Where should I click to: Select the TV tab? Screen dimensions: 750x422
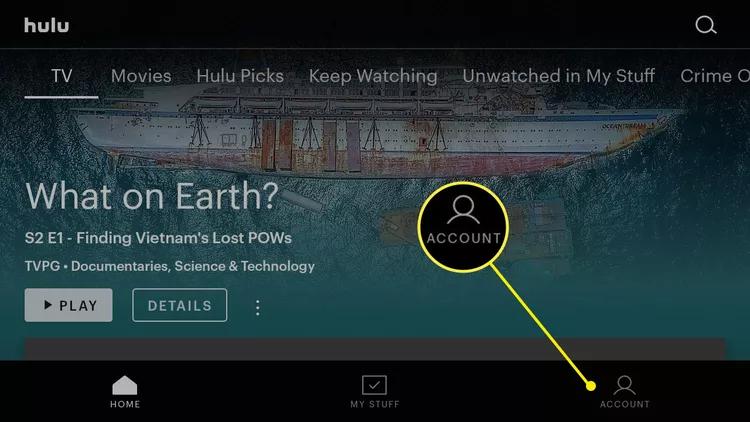point(62,76)
